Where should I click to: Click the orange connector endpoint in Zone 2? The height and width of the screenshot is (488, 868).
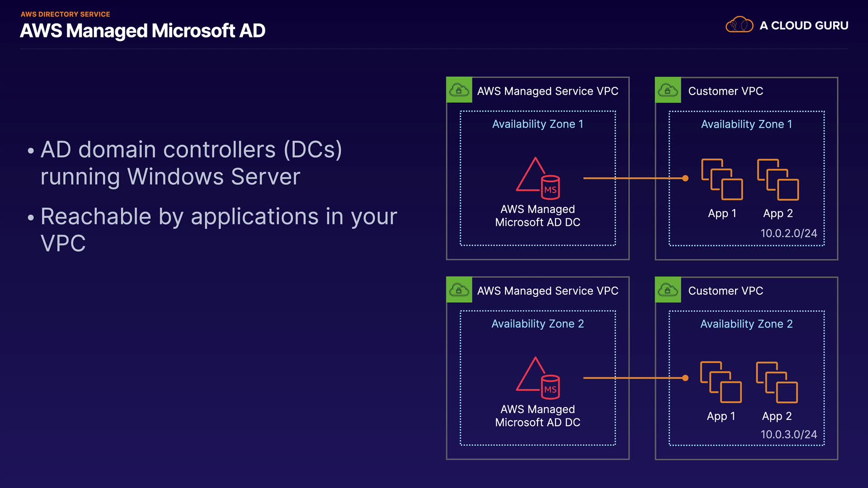tap(685, 378)
